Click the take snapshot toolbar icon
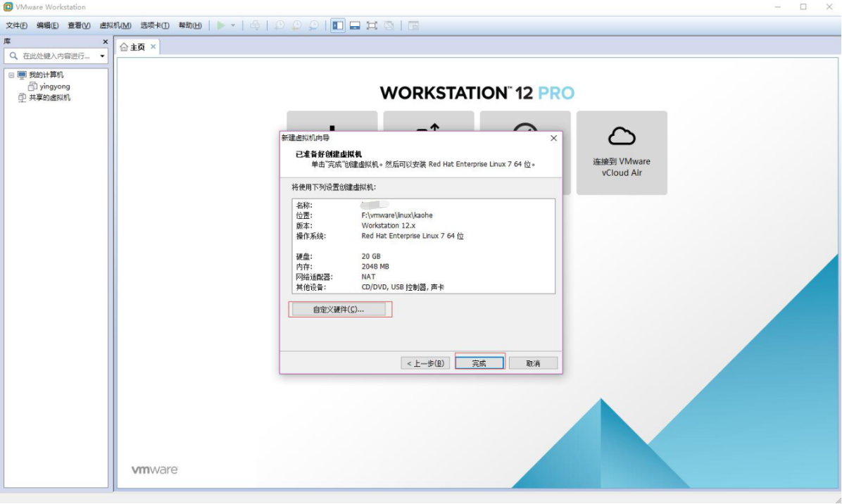Image resolution: width=842 pixels, height=504 pixels. click(x=279, y=25)
